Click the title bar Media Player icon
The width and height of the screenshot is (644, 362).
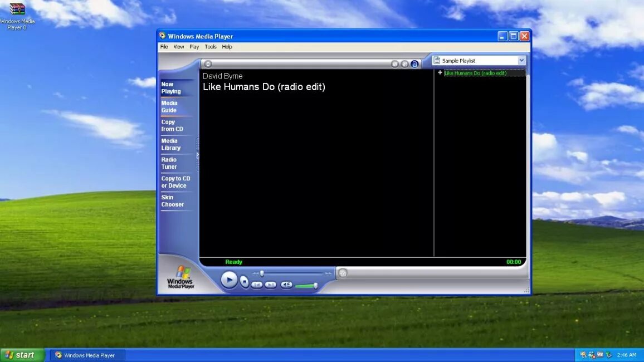pyautogui.click(x=163, y=36)
